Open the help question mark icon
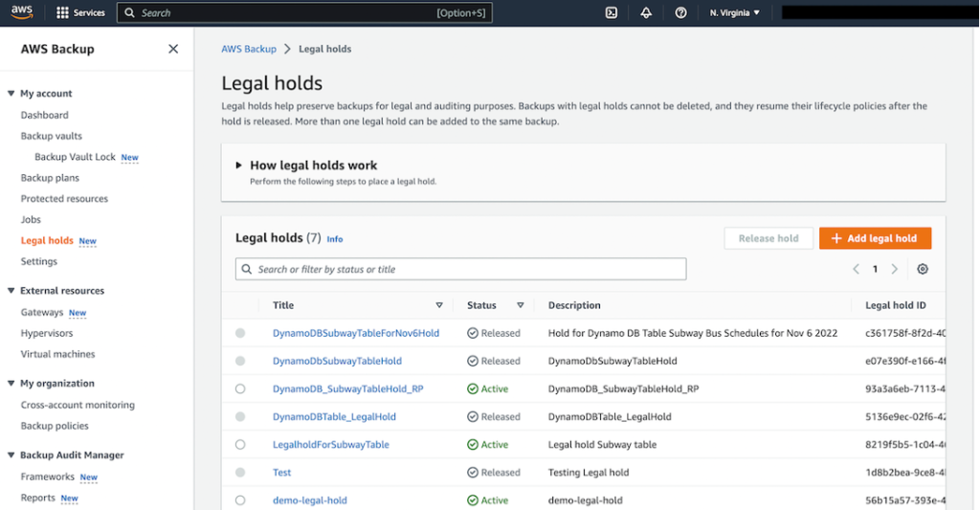This screenshot has width=980, height=510. click(680, 12)
